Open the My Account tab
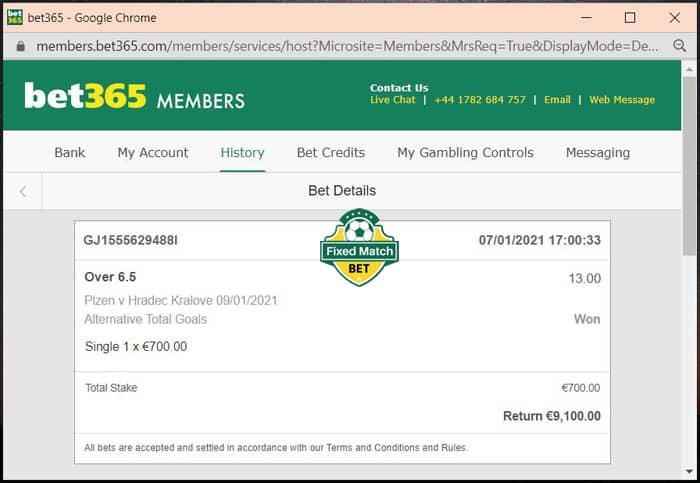This screenshot has width=700, height=483. [153, 153]
